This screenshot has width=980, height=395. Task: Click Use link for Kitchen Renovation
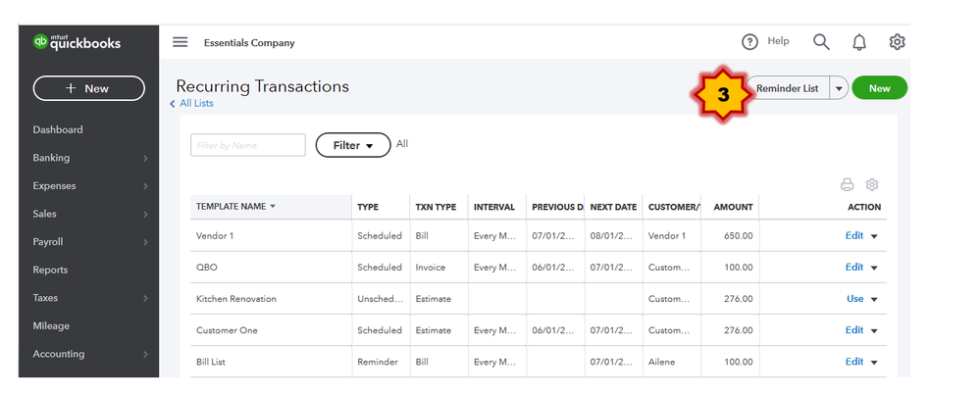pyautogui.click(x=854, y=299)
